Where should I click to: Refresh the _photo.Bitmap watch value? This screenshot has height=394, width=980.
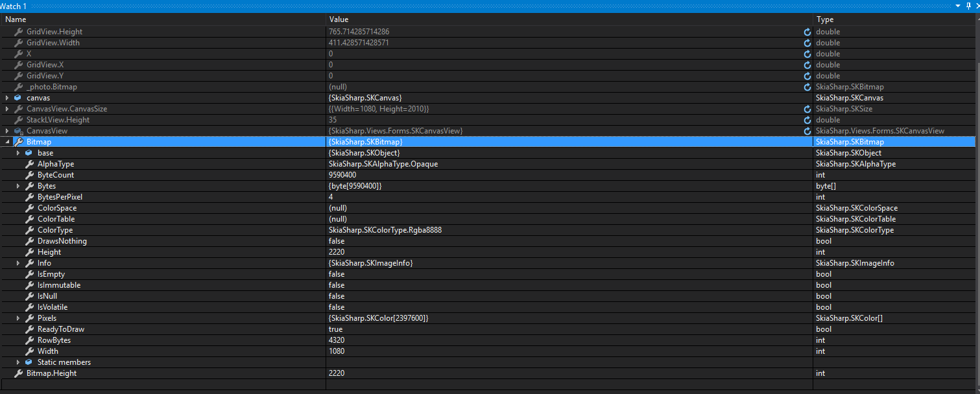(807, 87)
